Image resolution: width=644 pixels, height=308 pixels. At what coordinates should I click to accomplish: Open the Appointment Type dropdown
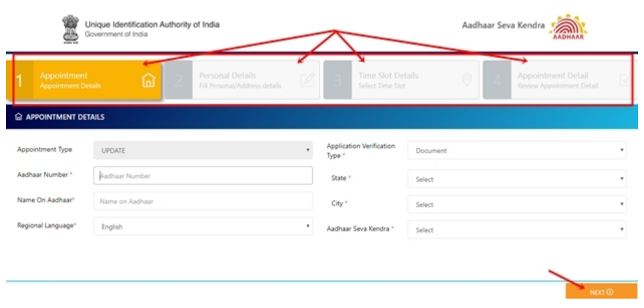pos(203,151)
